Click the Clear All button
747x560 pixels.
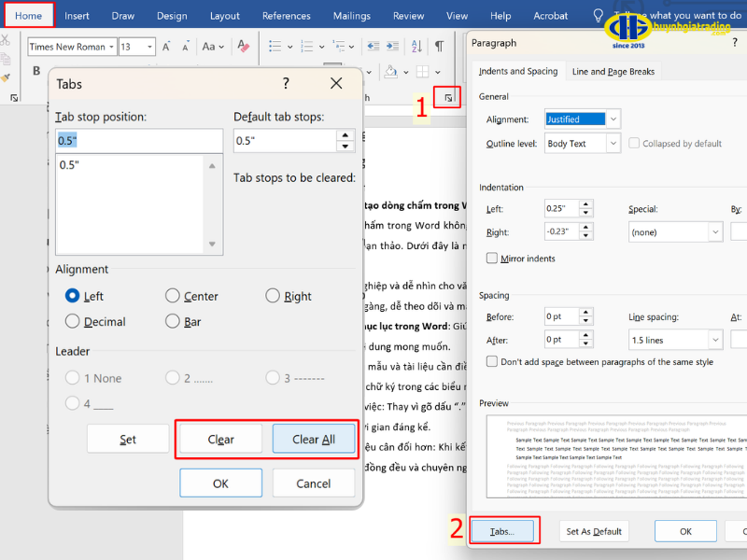(x=314, y=439)
